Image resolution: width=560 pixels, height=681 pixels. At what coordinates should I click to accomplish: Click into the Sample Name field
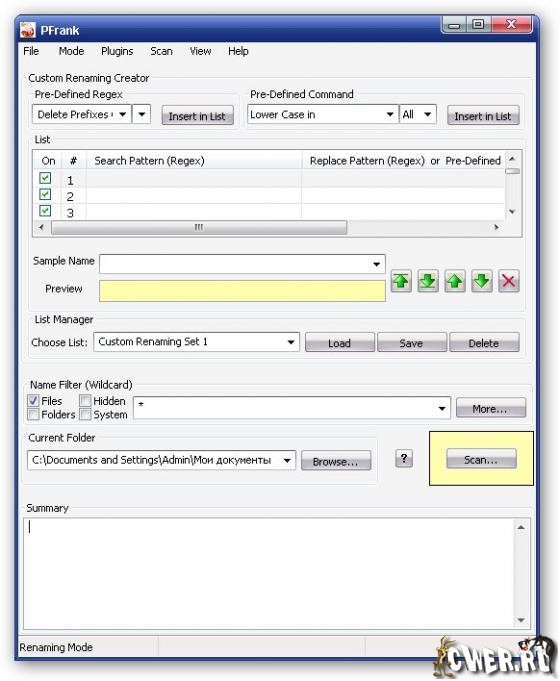[242, 264]
